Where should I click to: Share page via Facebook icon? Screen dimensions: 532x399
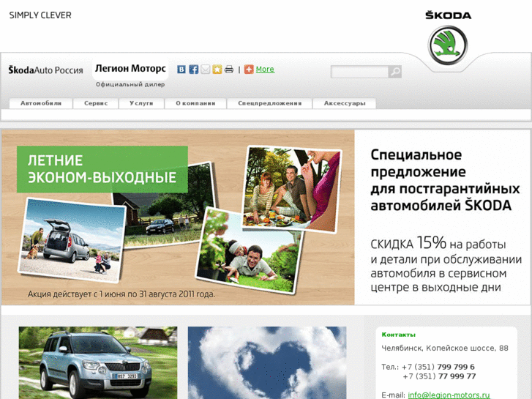(x=193, y=70)
